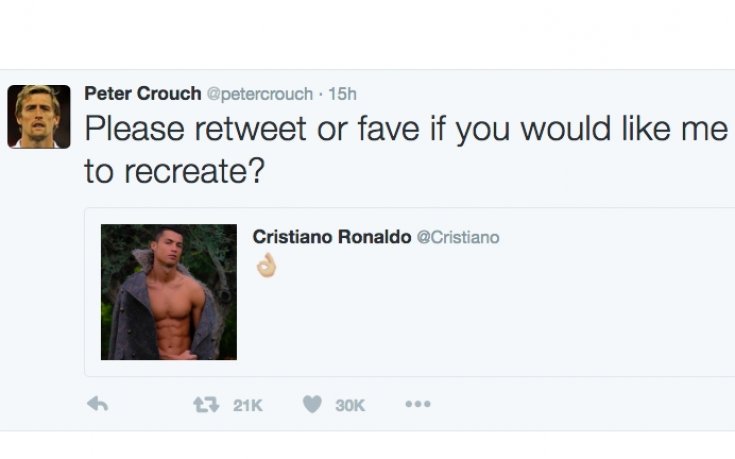Open Peter Crouch's profile avatar
The width and height of the screenshot is (735, 459).
tap(39, 116)
